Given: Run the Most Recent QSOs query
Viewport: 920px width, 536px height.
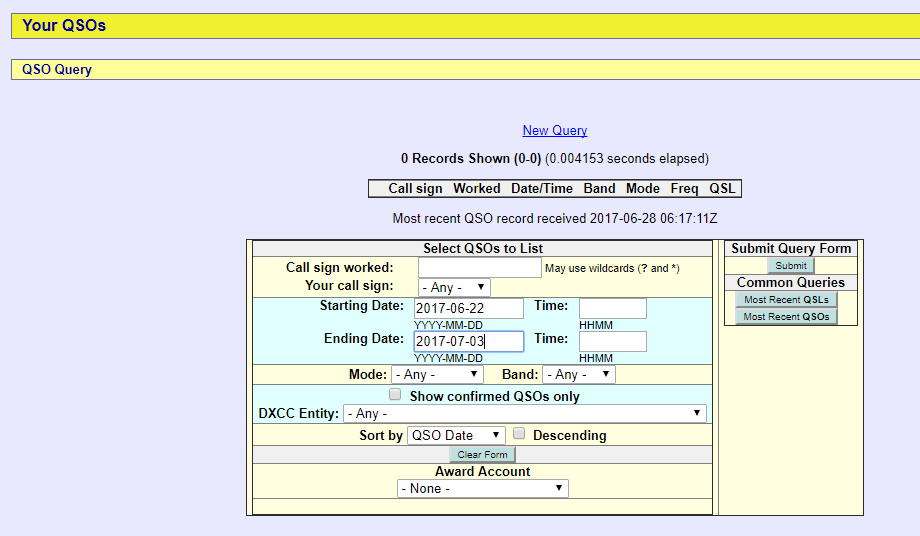Looking at the screenshot, I should (x=786, y=317).
